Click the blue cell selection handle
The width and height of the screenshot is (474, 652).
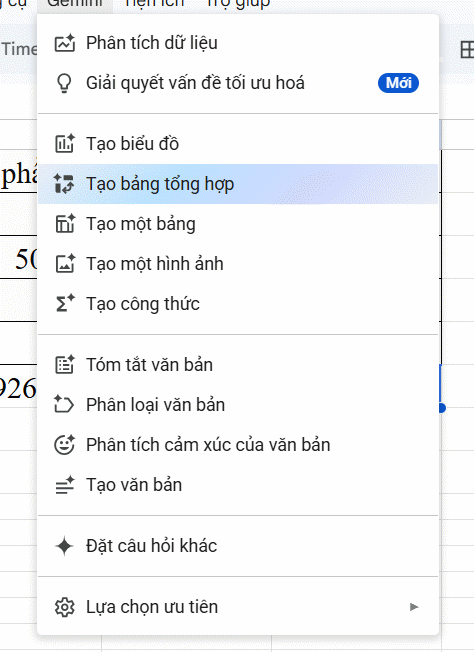click(x=441, y=408)
